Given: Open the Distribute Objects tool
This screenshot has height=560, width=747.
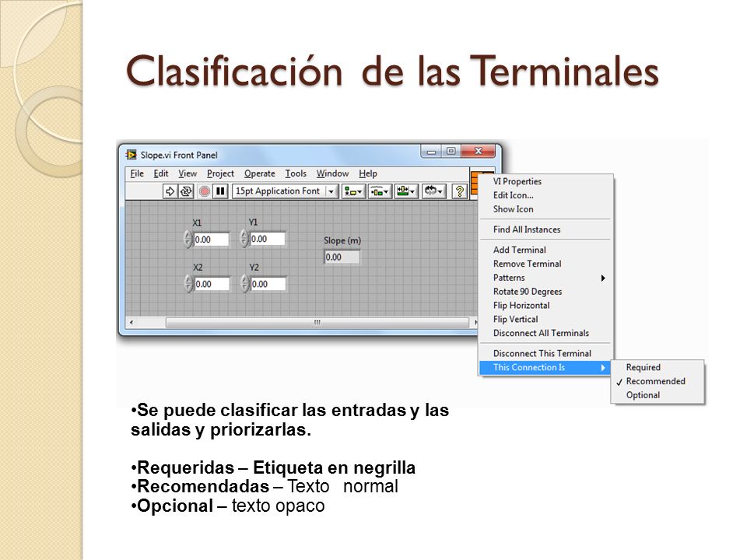Looking at the screenshot, I should click(x=380, y=191).
